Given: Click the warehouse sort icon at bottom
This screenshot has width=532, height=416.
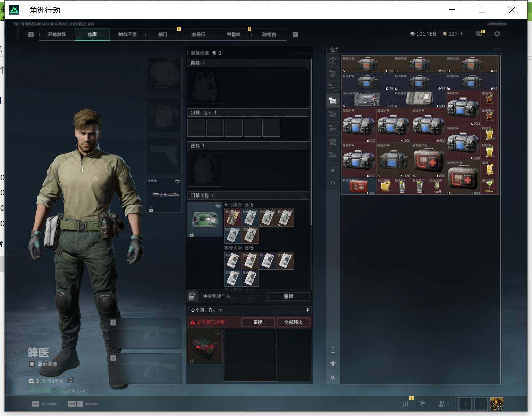Looking at the screenshot, I should click(333, 377).
